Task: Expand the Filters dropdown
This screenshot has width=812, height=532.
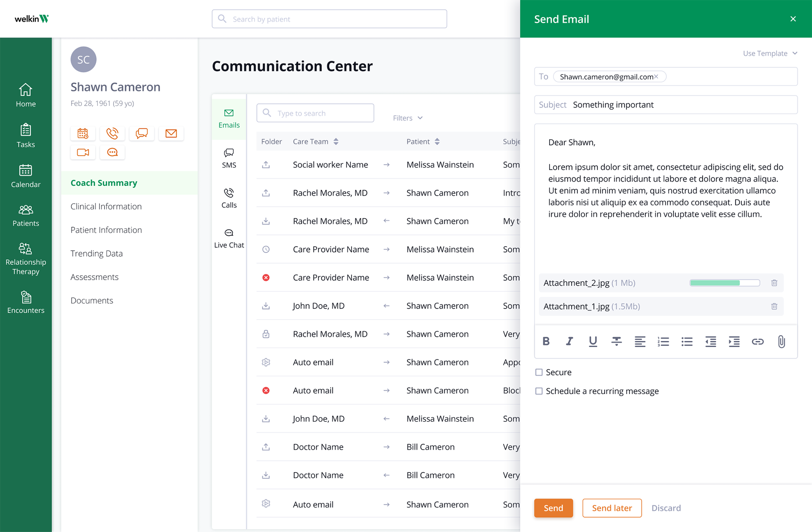Action: click(406, 117)
